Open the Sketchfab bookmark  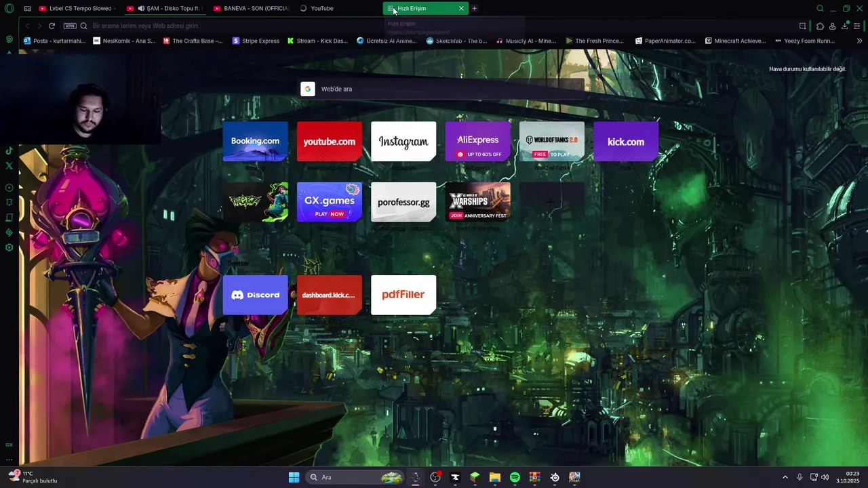tap(456, 41)
